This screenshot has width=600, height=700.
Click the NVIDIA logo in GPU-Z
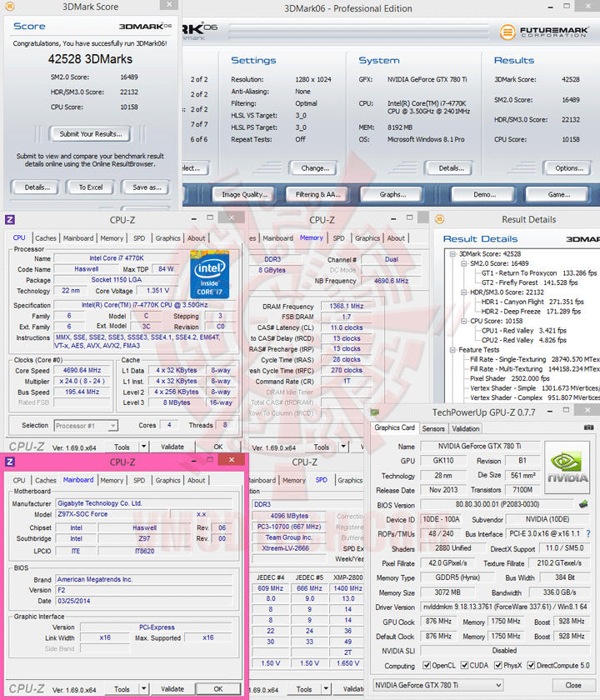[567, 467]
